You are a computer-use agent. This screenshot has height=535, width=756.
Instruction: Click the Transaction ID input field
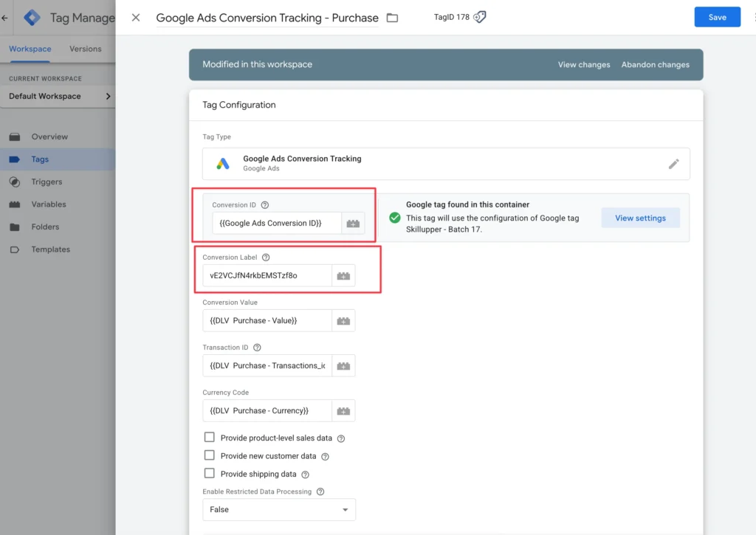click(267, 366)
